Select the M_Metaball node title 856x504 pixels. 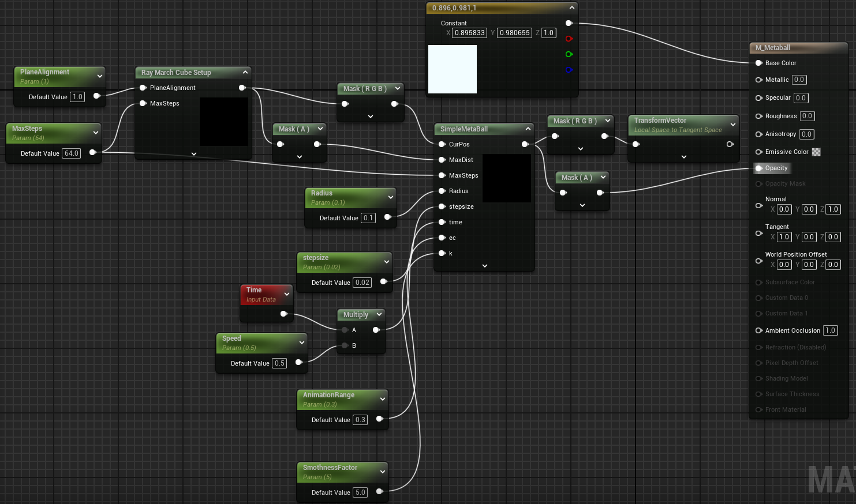[x=773, y=48]
